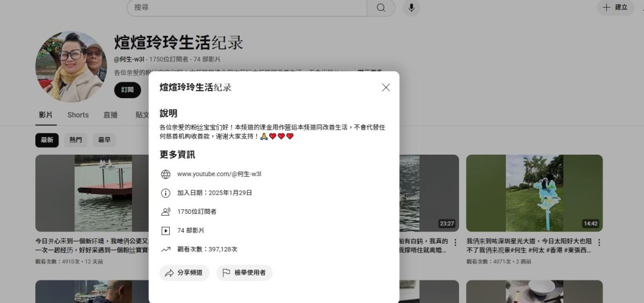
Task: Click the @何生-w3l handle under channel name
Action: click(130, 59)
